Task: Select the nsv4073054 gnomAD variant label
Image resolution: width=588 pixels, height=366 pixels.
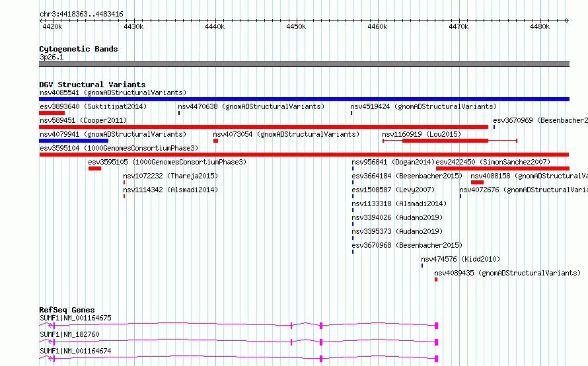Action: click(x=286, y=134)
